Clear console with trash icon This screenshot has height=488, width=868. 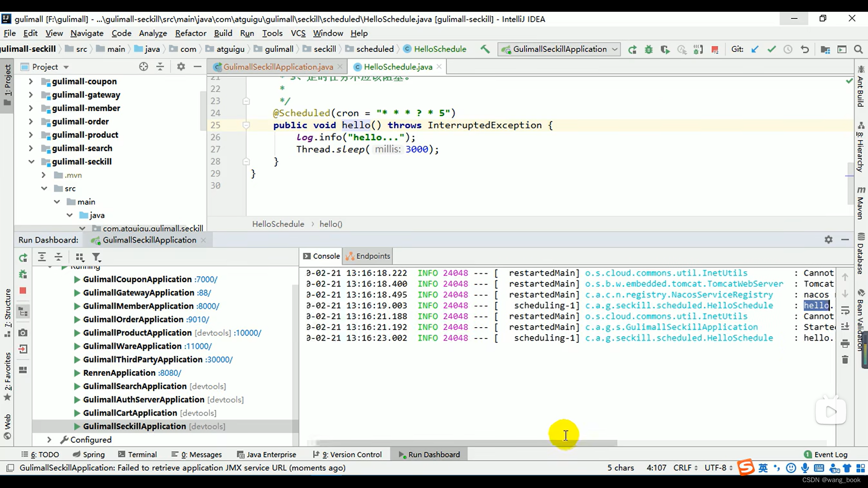(x=845, y=360)
